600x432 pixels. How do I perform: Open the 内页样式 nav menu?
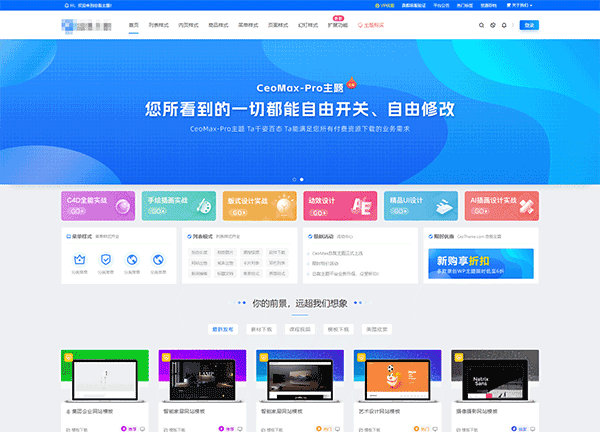[x=188, y=25]
